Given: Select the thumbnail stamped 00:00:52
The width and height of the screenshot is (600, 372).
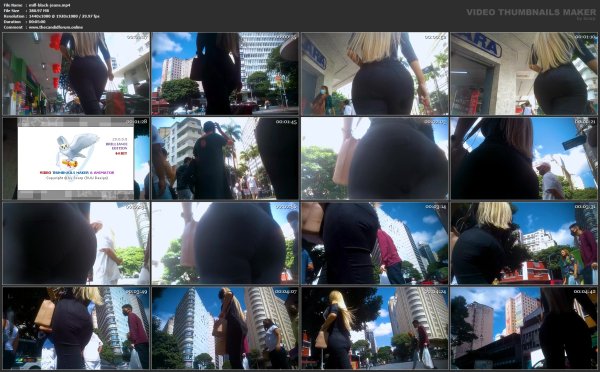Looking at the screenshot, I should [x=375, y=73].
